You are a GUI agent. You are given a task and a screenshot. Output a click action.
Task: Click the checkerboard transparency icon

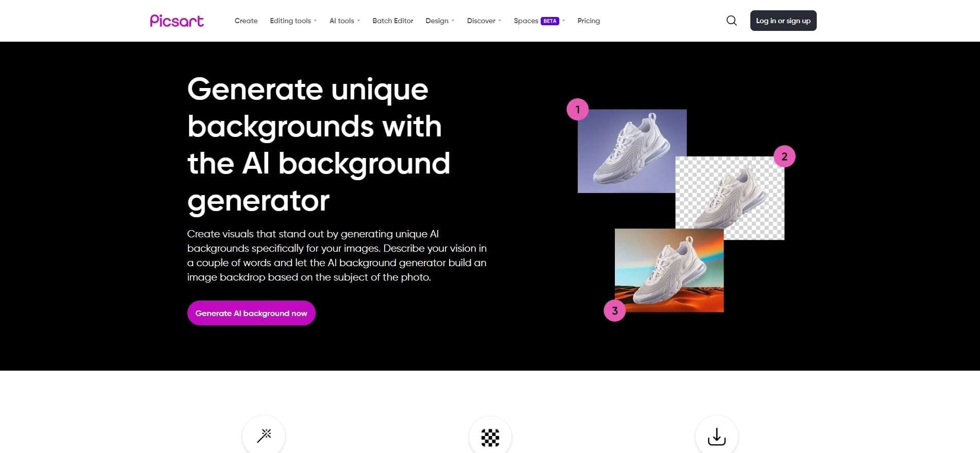click(x=490, y=437)
